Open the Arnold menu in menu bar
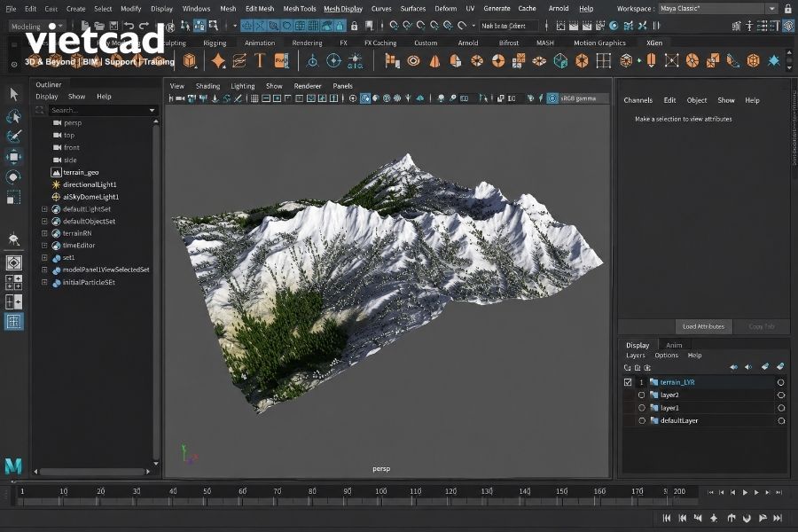The height and width of the screenshot is (532, 798). tap(559, 9)
